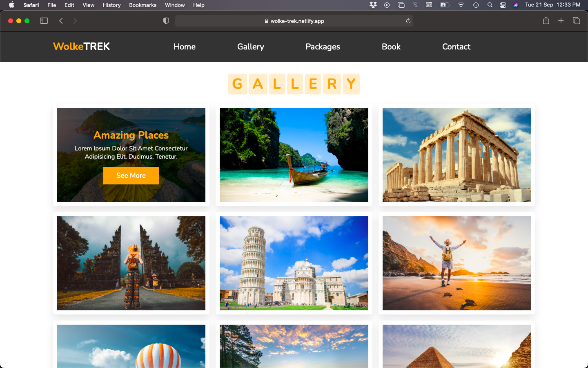
Task: Click the address bar showing wolke-trek.netlify.app
Action: (x=294, y=21)
